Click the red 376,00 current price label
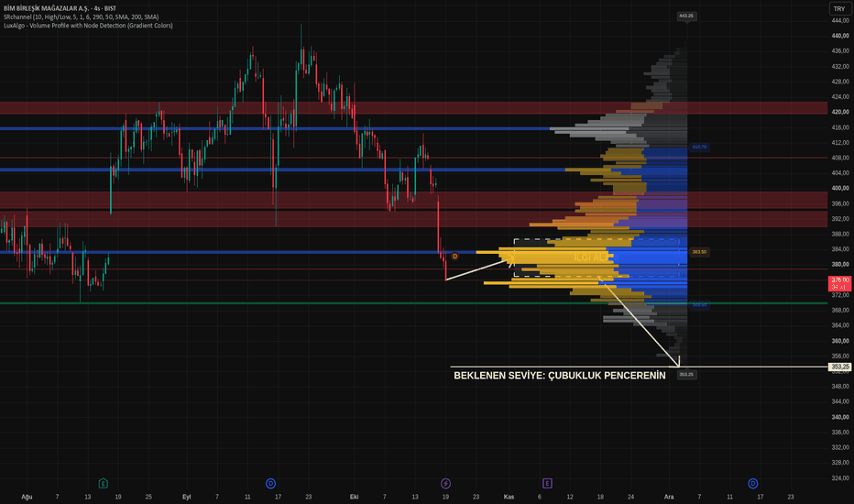This screenshot has width=854, height=504. click(x=840, y=283)
